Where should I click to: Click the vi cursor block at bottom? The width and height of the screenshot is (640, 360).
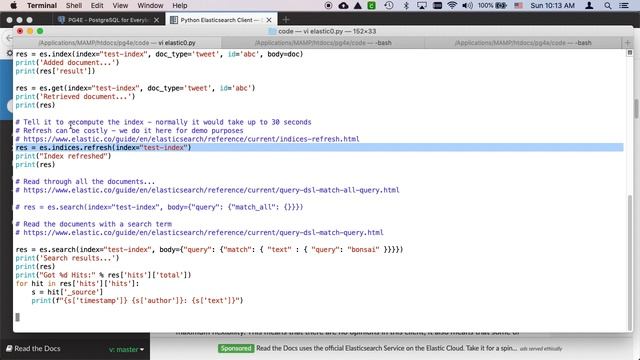(18, 317)
